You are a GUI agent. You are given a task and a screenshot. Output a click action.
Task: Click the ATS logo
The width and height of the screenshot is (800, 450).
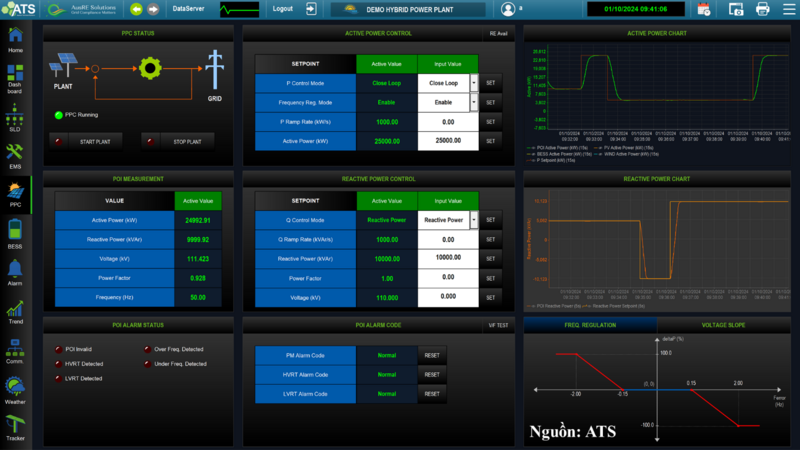coord(18,9)
